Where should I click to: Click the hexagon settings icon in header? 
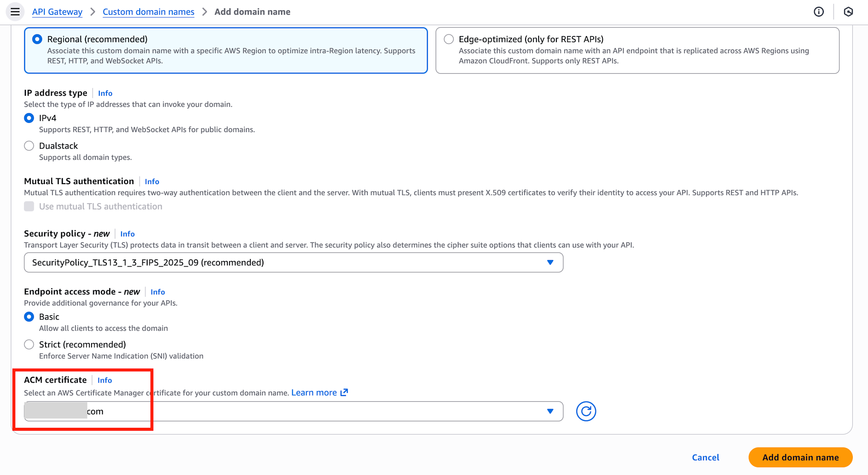[848, 12]
